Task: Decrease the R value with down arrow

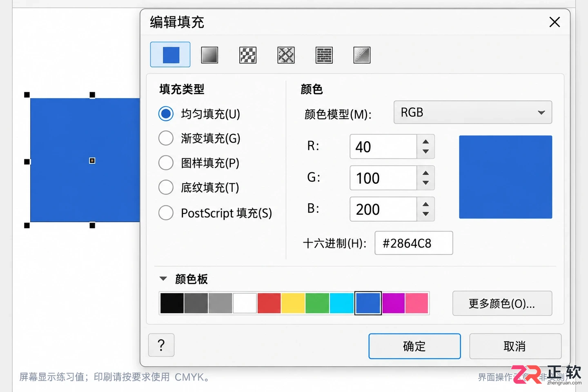Action: 426,151
